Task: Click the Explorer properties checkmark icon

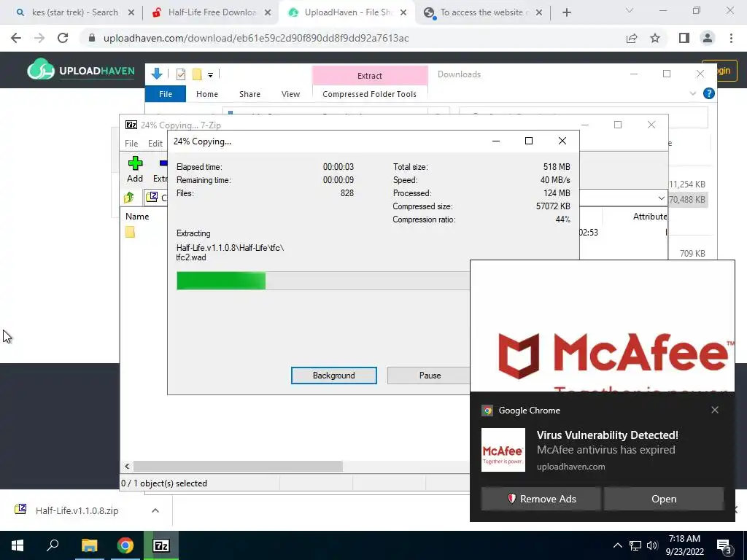Action: pos(181,74)
